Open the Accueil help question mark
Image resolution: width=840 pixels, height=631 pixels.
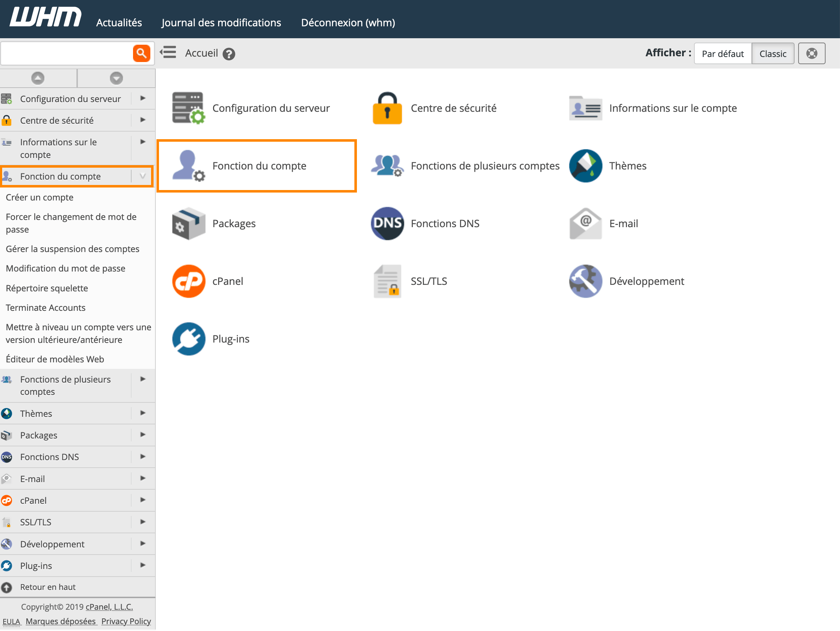coord(229,54)
